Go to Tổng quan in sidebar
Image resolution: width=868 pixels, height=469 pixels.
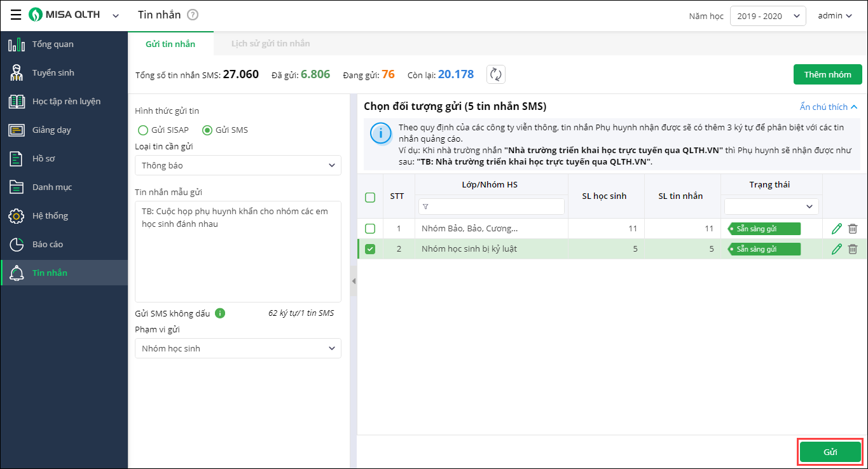pos(64,44)
